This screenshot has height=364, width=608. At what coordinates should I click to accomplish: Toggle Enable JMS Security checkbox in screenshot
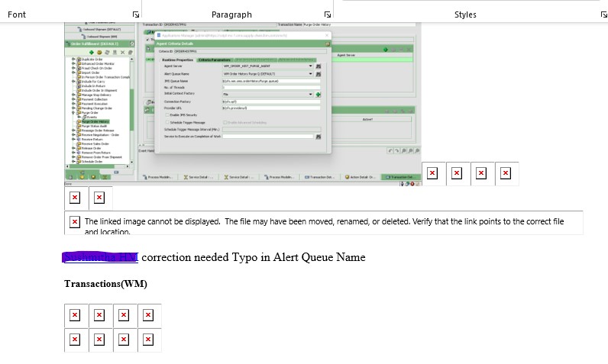167,115
